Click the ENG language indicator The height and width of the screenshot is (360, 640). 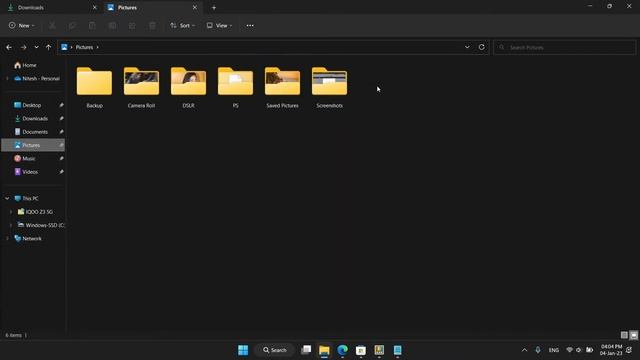(554, 350)
